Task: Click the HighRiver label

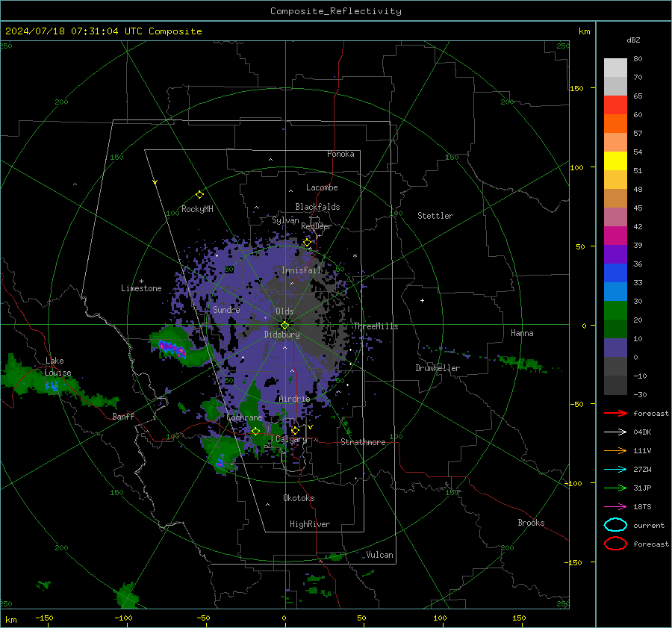Action: coord(310,524)
